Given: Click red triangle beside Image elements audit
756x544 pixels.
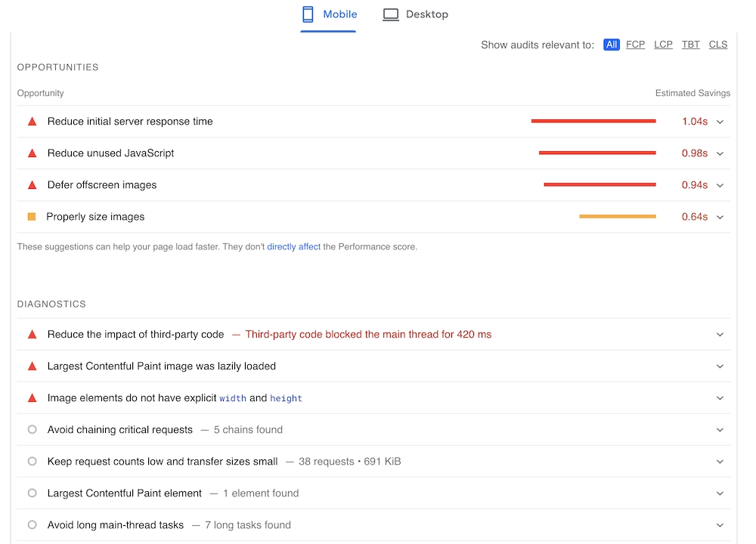Looking at the screenshot, I should (x=33, y=398).
